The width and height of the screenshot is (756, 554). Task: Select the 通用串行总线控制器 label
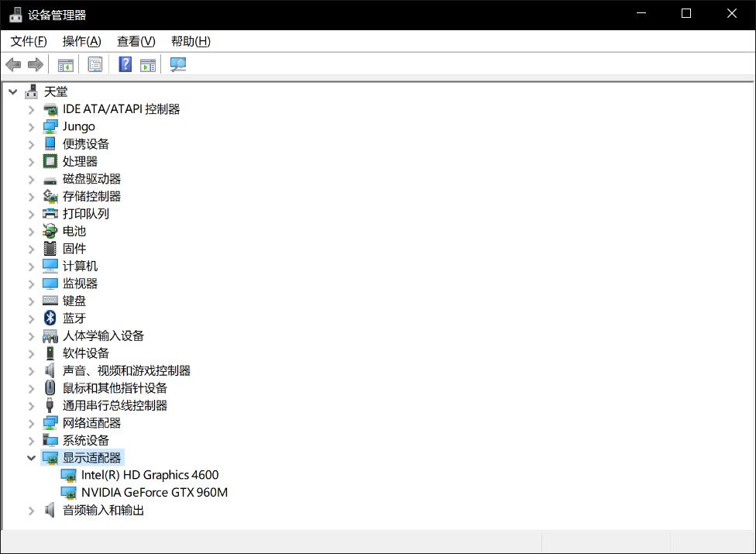(115, 405)
